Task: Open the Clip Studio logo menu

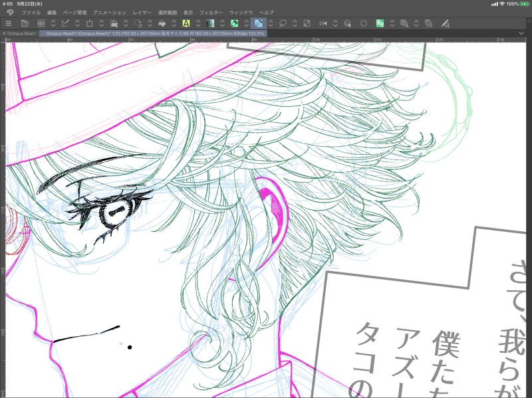Action: click(10, 13)
